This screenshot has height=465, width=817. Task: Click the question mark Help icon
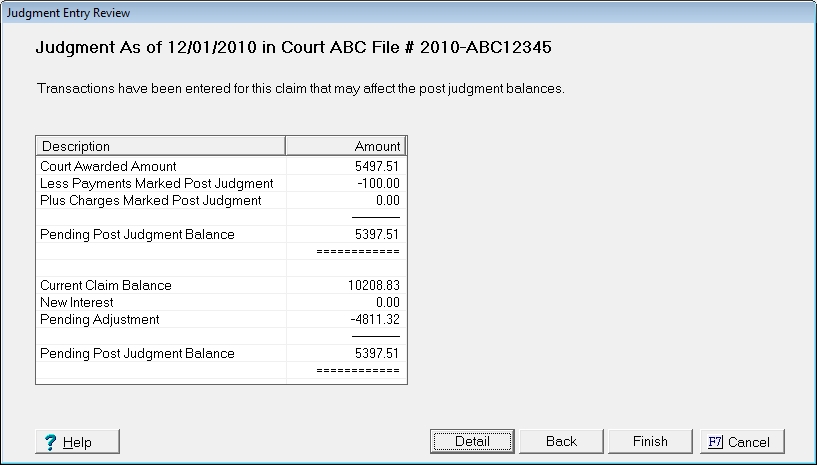[x=50, y=442]
